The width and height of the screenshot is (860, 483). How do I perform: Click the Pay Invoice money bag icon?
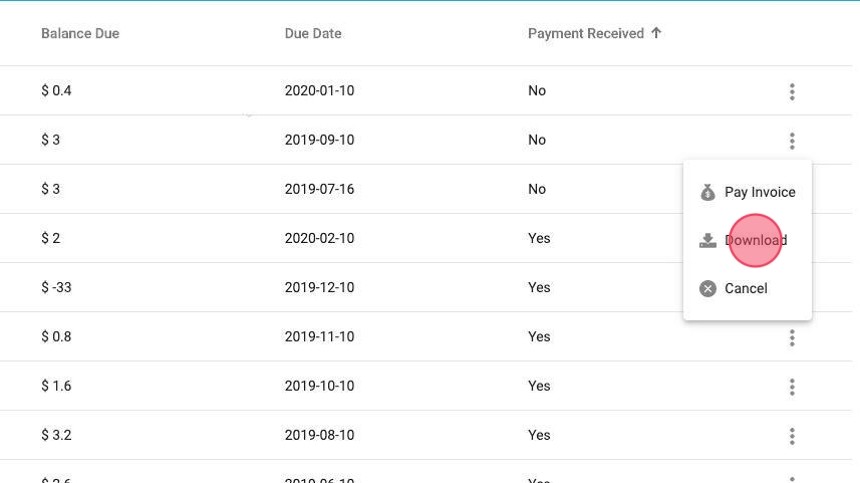708,192
